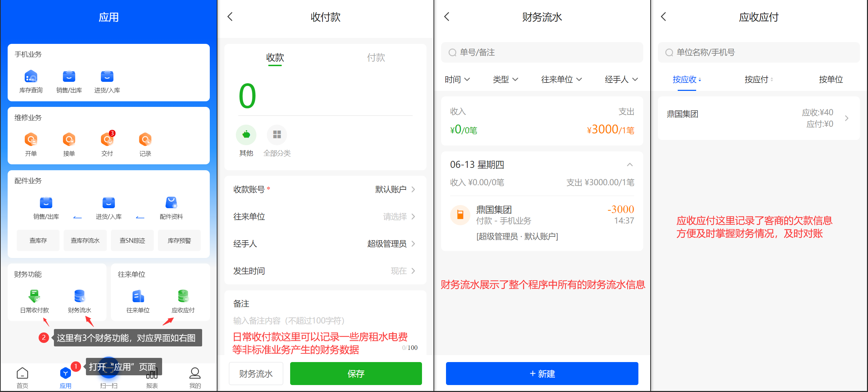Tap the 配件资料 icon
The height and width of the screenshot is (392, 868).
pyautogui.click(x=171, y=203)
